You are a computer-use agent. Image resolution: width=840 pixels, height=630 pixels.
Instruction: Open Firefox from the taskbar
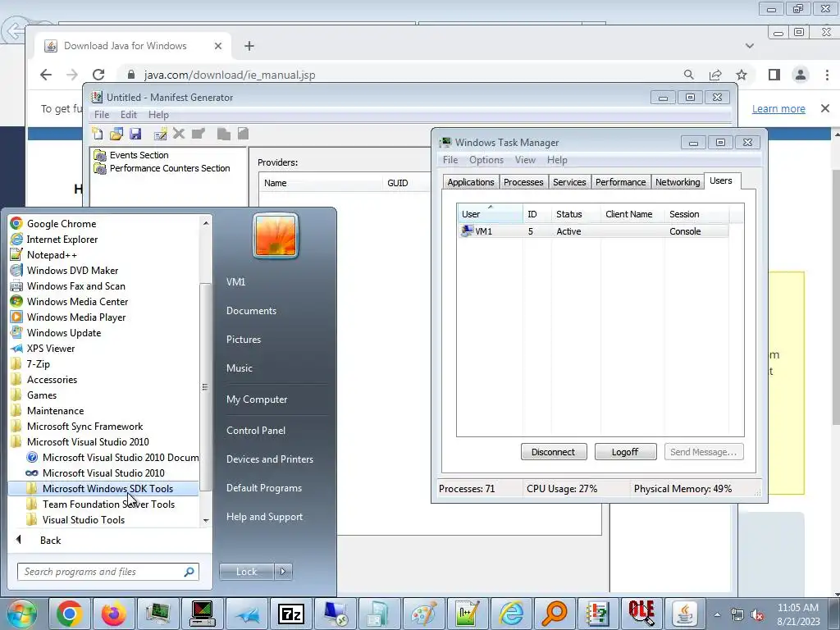click(x=113, y=614)
